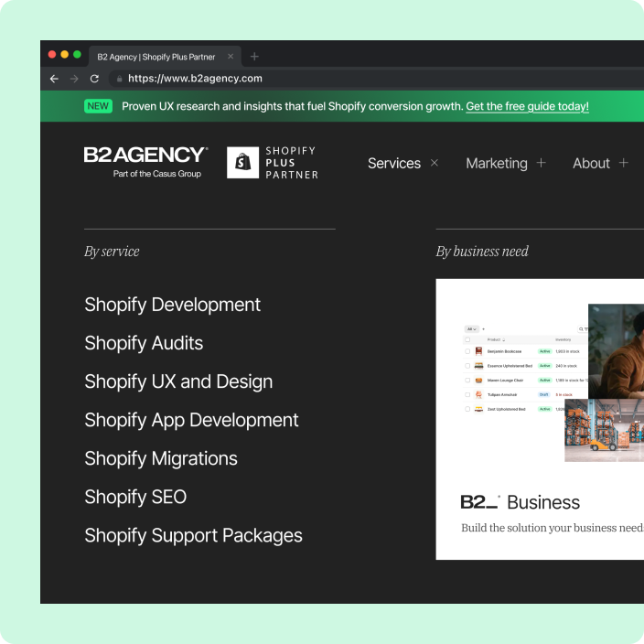The image size is (644, 644).
Task: Click 'Part of the Casus Group' text
Action: point(157,174)
